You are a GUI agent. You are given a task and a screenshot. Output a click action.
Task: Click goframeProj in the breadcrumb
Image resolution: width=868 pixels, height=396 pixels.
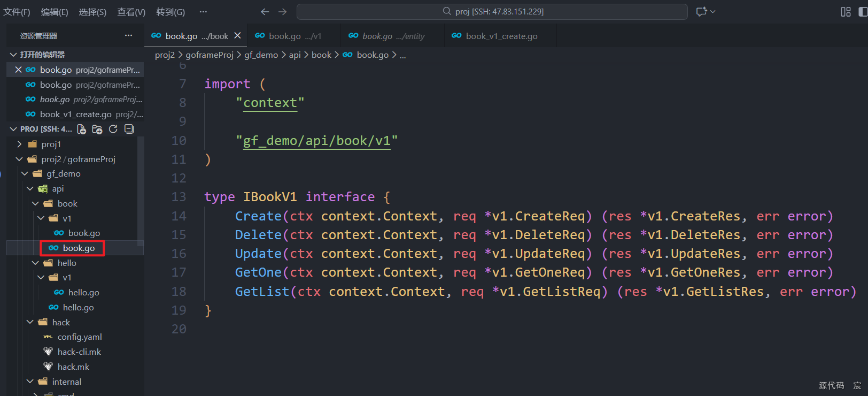tap(210, 55)
